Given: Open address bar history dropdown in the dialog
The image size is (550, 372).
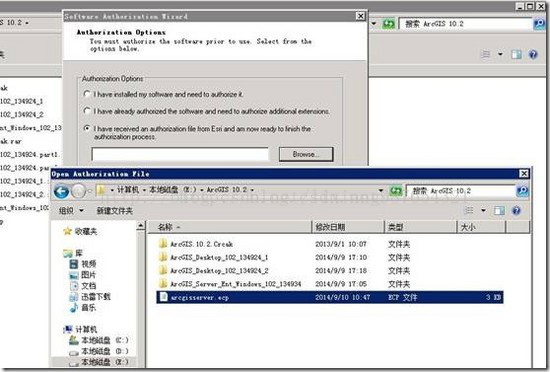Looking at the screenshot, I should coord(381,190).
